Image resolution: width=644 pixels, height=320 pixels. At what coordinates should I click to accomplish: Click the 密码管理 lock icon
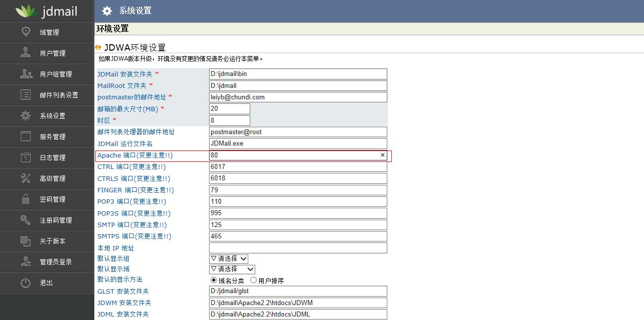pyautogui.click(x=26, y=199)
